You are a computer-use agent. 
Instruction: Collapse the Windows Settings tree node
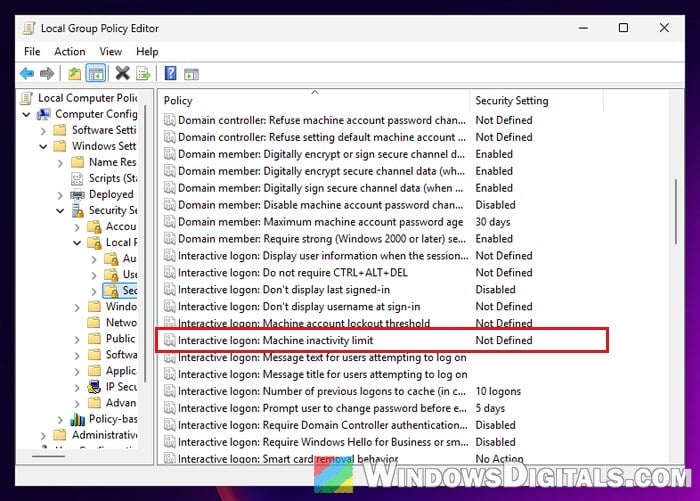[43, 147]
